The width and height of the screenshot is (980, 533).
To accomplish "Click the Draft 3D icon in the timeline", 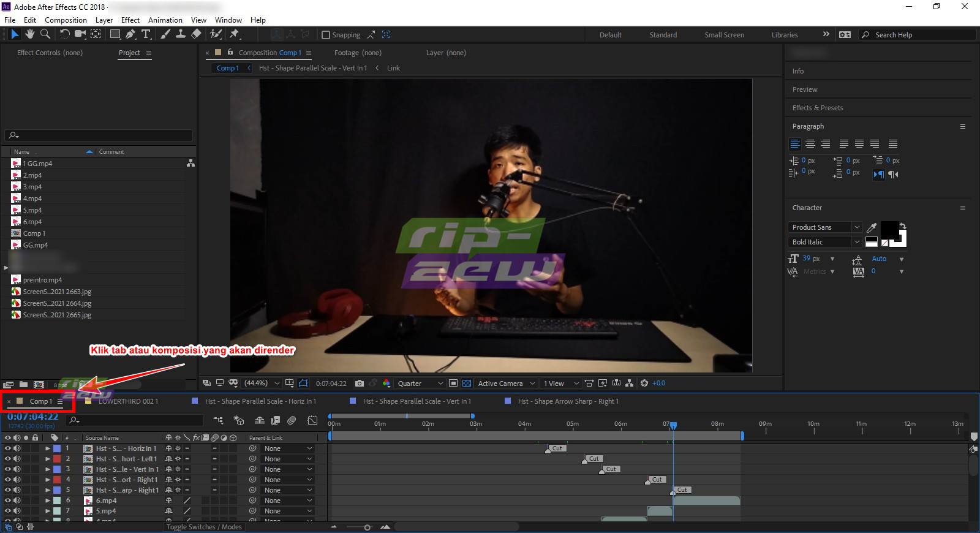I will [x=239, y=420].
